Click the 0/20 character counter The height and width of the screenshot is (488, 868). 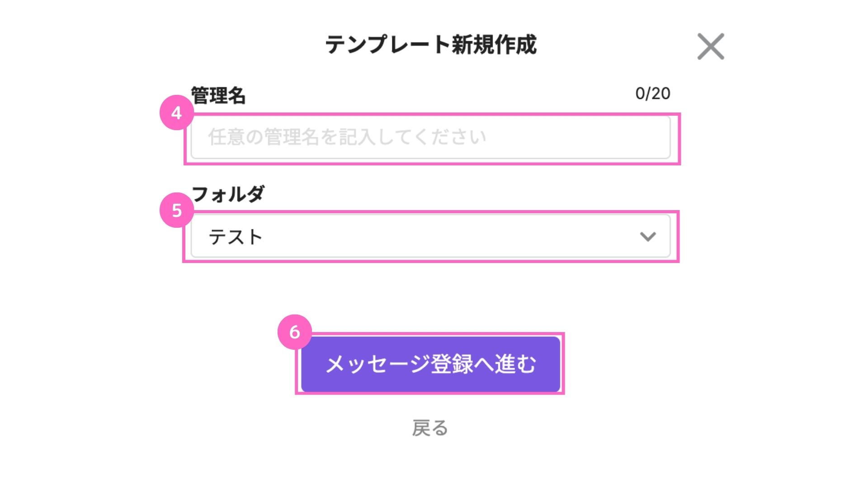(x=652, y=94)
